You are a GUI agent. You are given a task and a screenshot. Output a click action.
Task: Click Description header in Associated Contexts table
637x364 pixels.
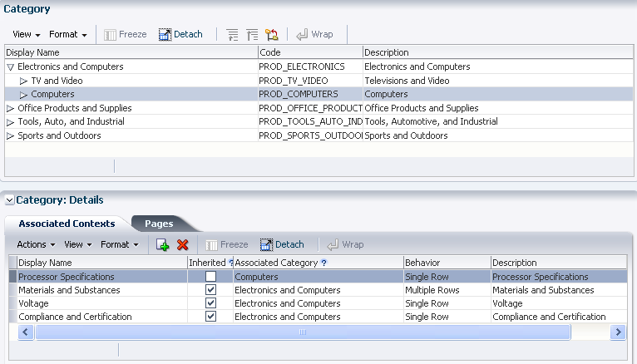[x=559, y=263]
